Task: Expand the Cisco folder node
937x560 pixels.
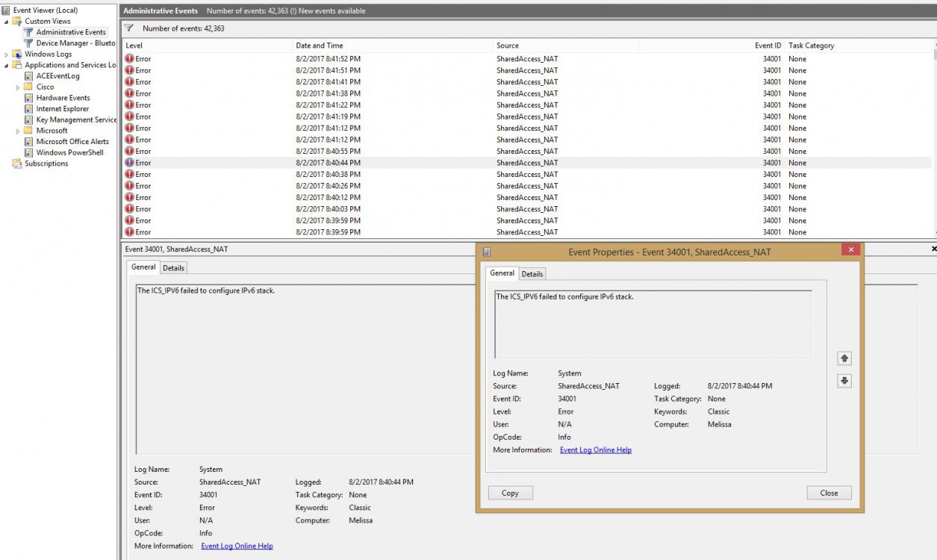Action: [x=18, y=87]
